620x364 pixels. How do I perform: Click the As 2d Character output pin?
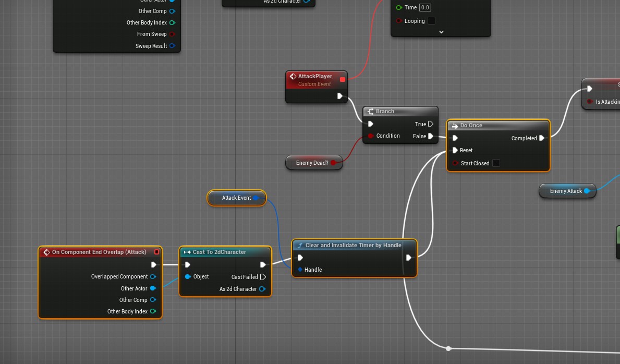click(262, 289)
